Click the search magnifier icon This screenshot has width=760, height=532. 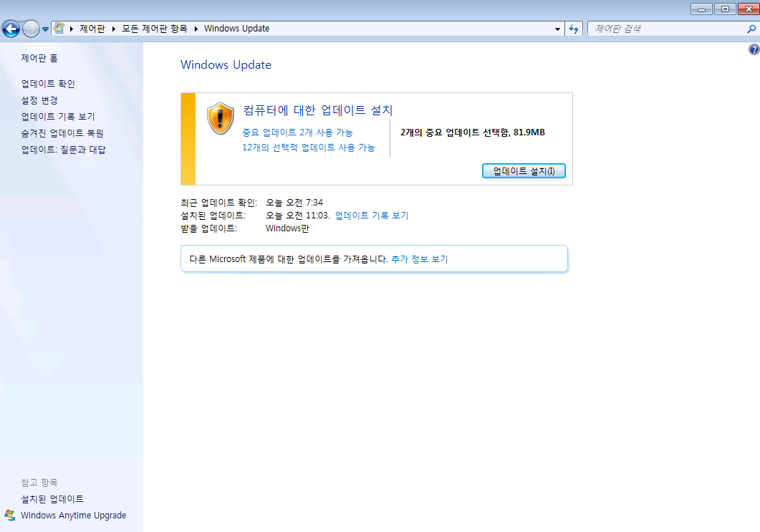pyautogui.click(x=751, y=29)
